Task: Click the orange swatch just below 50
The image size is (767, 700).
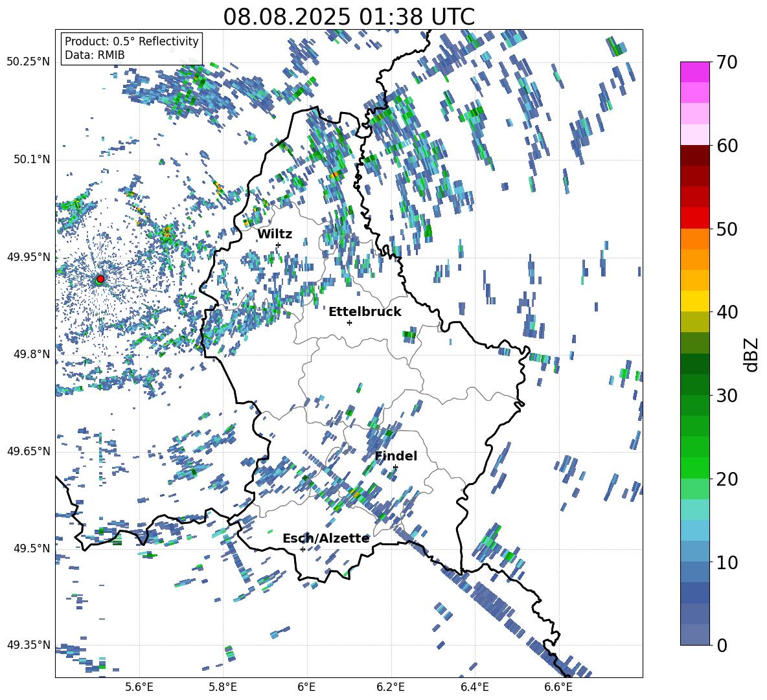Action: pyautogui.click(x=695, y=238)
